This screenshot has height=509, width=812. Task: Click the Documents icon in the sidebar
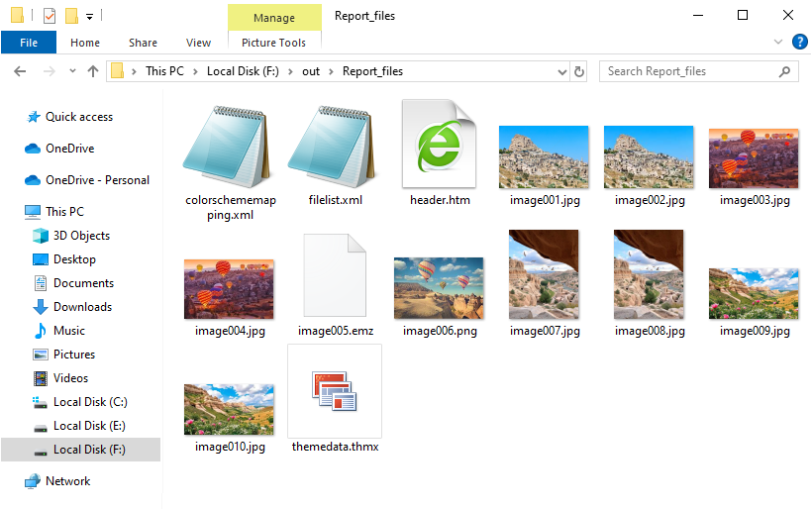41,283
